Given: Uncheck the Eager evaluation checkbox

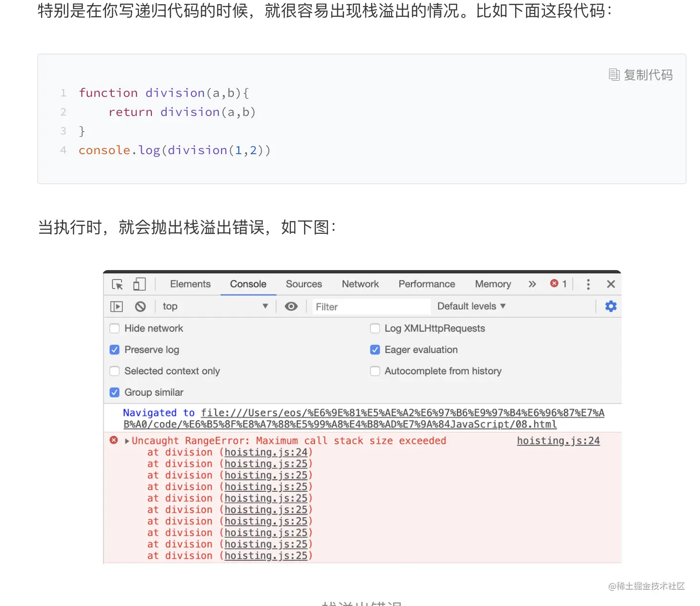Looking at the screenshot, I should coord(375,350).
